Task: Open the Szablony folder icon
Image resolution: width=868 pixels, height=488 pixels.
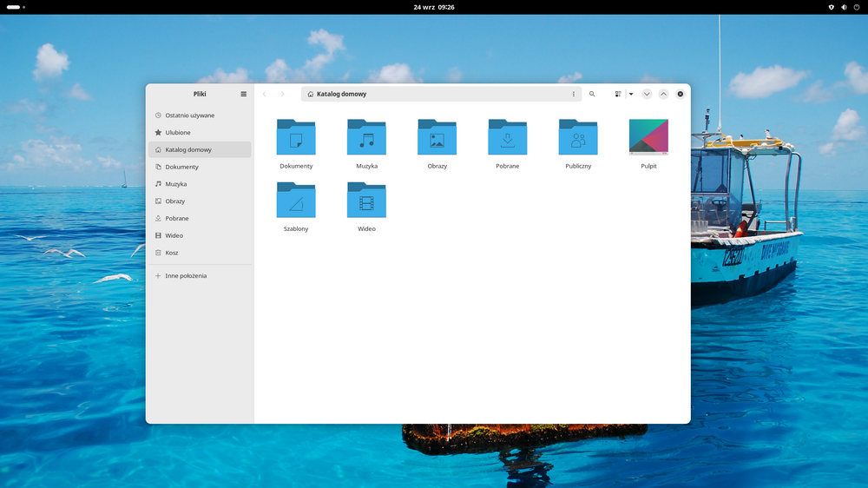Action: (296, 201)
